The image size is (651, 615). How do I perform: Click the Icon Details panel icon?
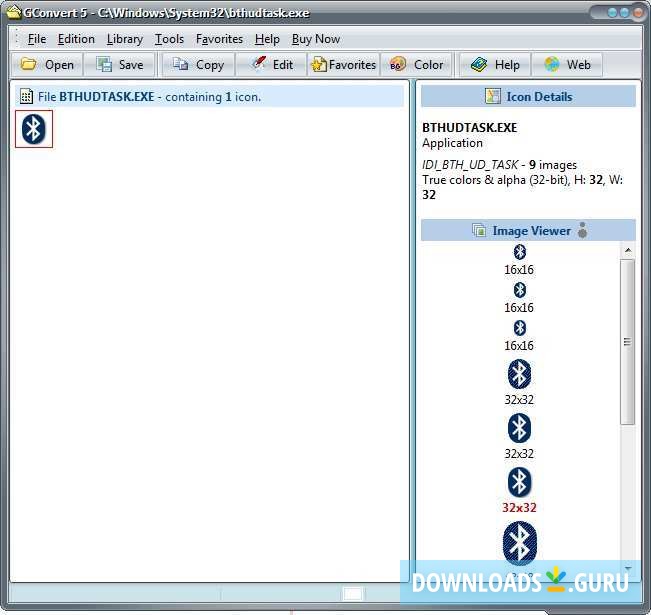[x=492, y=96]
